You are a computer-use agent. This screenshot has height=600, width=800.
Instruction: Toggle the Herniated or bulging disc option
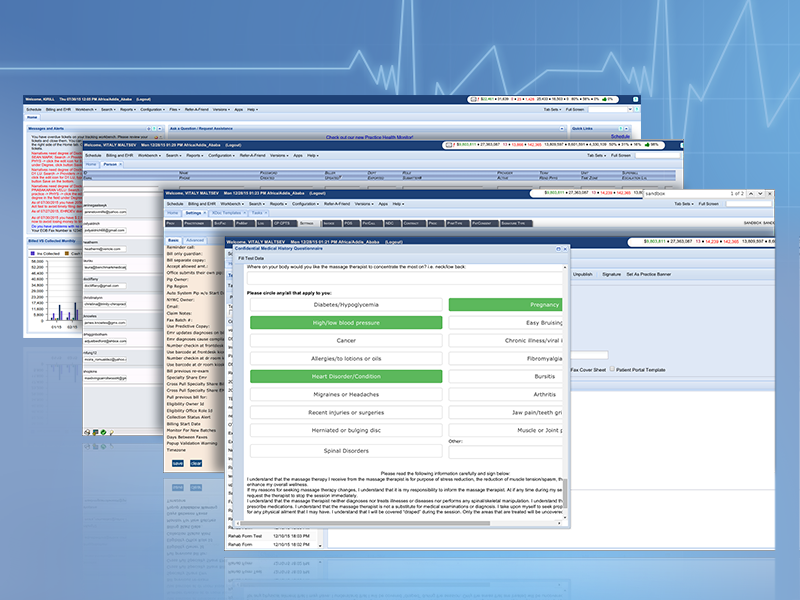[346, 430]
